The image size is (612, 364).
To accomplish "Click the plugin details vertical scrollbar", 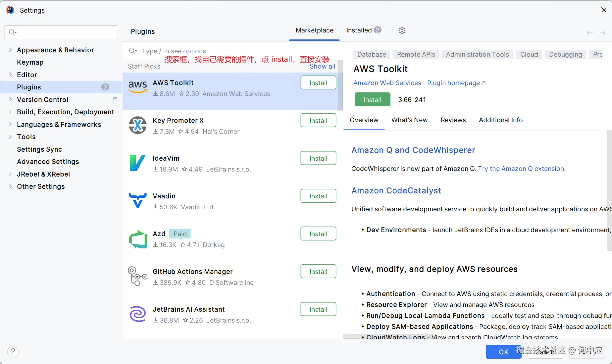I will pyautogui.click(x=609, y=190).
